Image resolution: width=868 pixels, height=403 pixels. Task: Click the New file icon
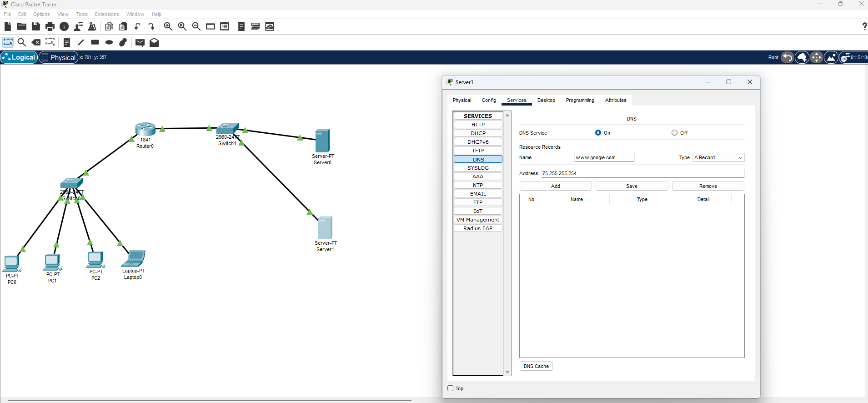[8, 26]
